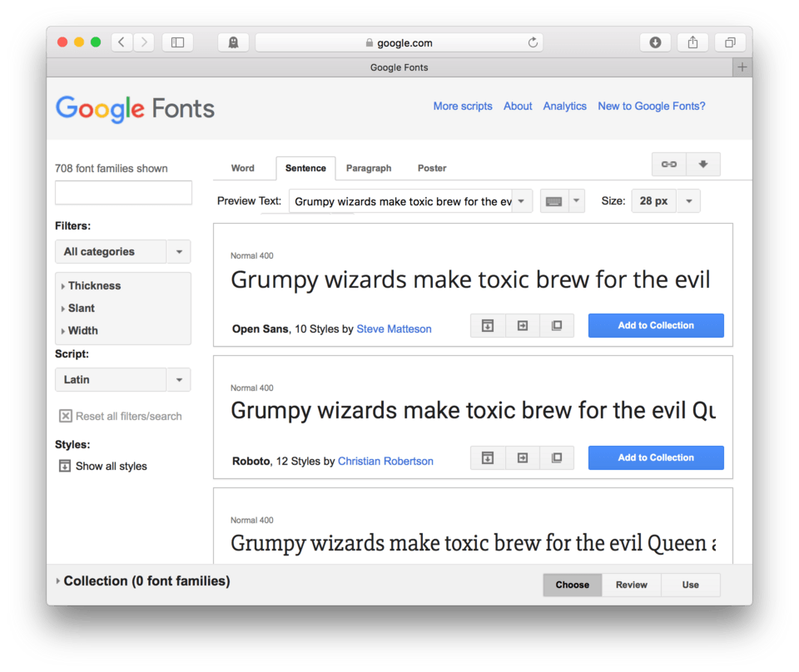The height and width of the screenshot is (672, 799).
Task: Reload the page with the refresh icon
Action: [x=533, y=42]
